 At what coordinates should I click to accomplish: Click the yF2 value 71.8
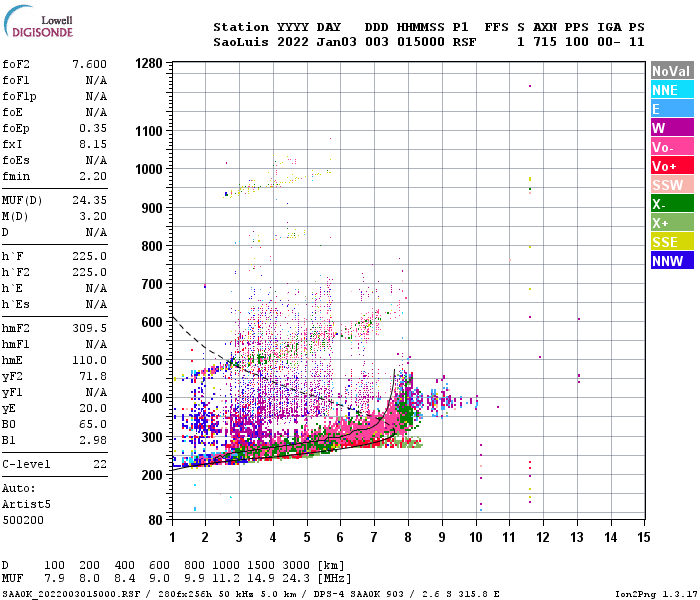click(93, 376)
